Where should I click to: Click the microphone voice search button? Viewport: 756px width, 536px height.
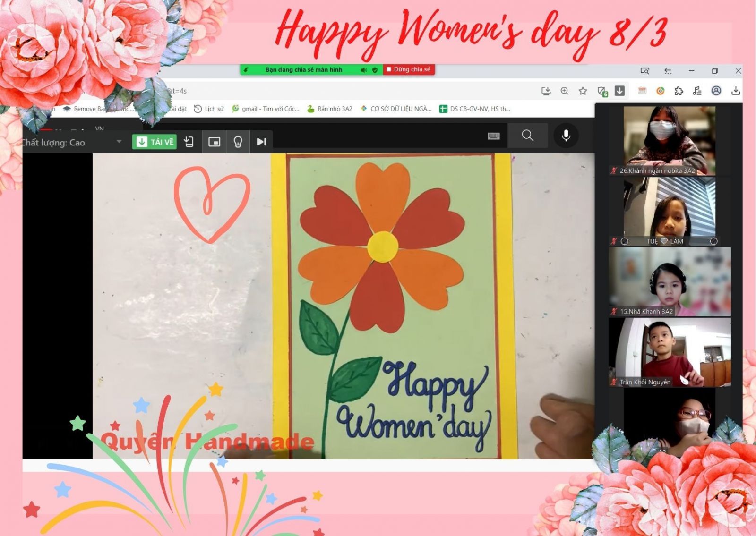tap(566, 136)
